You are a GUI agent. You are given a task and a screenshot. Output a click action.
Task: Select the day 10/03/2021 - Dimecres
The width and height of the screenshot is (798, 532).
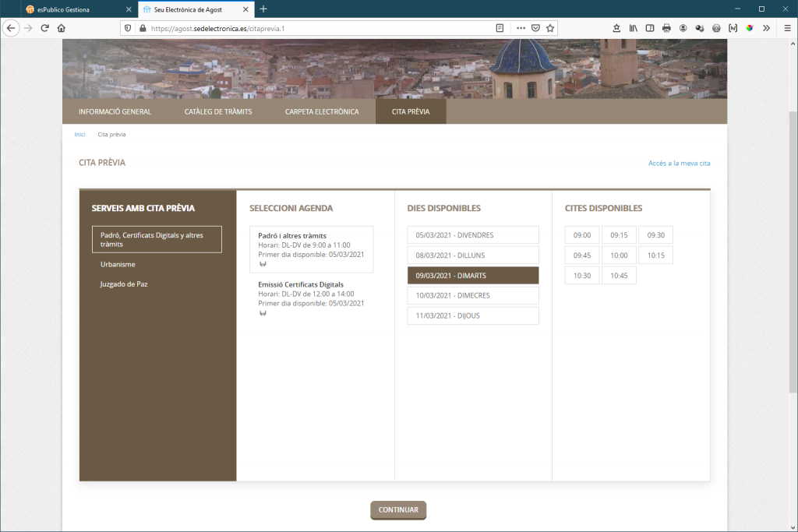pyautogui.click(x=473, y=296)
